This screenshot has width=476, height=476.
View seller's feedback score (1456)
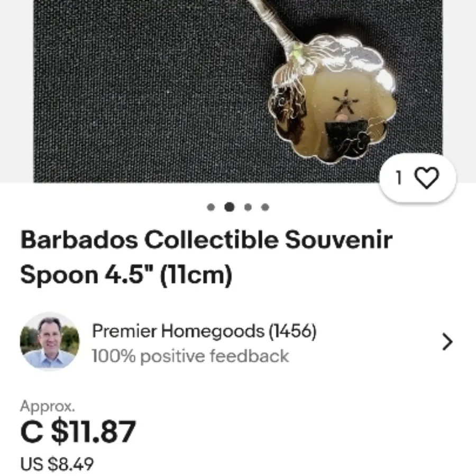tap(292, 331)
